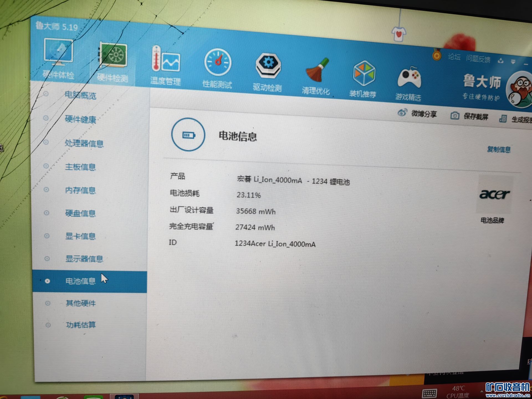Select 内存信息 in the sidebar
Screen dimensions: 532x399
point(80,190)
